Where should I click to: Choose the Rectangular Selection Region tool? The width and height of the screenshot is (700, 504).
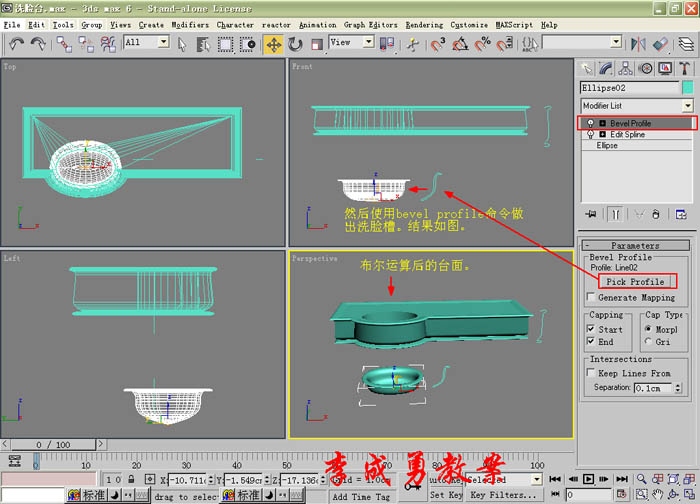tap(225, 44)
